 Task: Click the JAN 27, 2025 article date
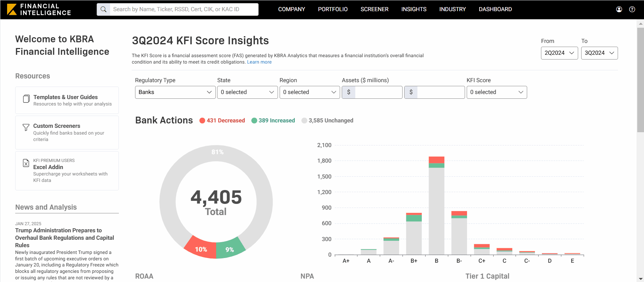tap(28, 224)
